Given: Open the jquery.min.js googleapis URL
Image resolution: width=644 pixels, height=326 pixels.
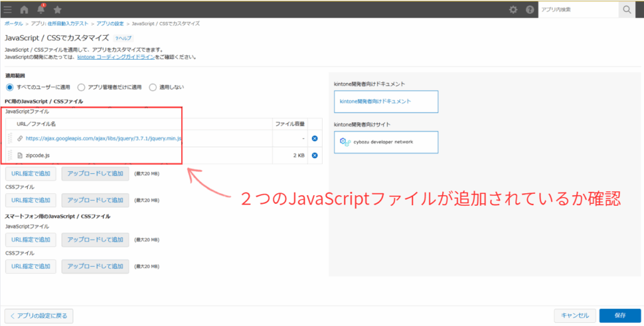Looking at the screenshot, I should [x=104, y=138].
